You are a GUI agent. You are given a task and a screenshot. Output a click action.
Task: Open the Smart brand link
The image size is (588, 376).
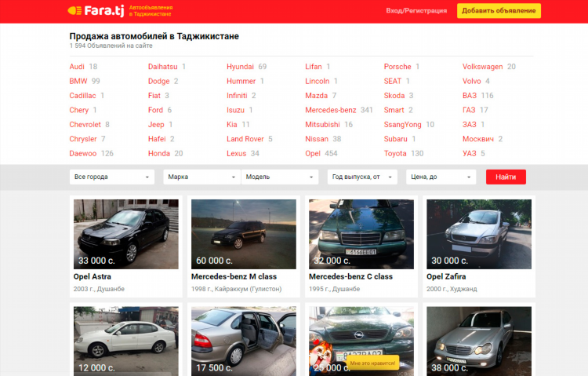pyautogui.click(x=394, y=110)
